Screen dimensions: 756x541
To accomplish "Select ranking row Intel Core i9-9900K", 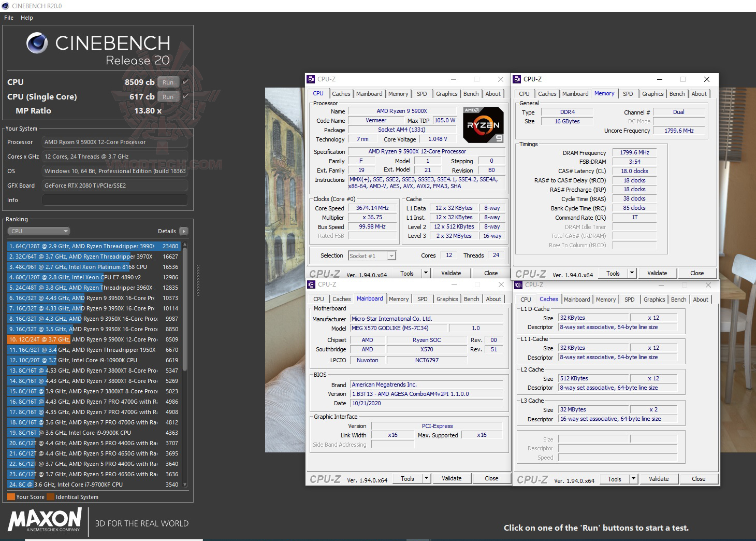I will [x=93, y=433].
